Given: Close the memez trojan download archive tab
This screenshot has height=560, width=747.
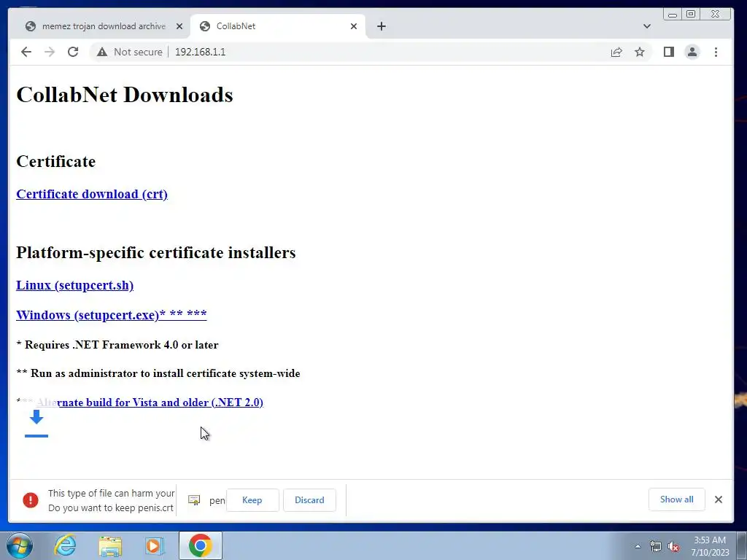Looking at the screenshot, I should [x=179, y=26].
